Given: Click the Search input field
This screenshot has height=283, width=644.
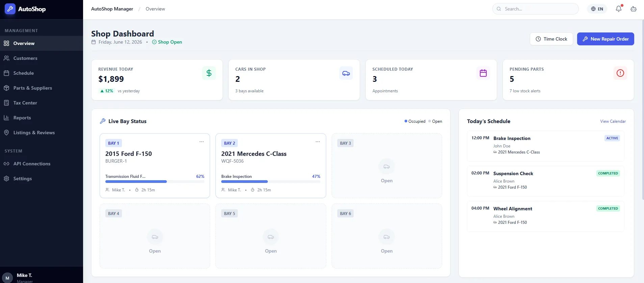Looking at the screenshot, I should [536, 9].
